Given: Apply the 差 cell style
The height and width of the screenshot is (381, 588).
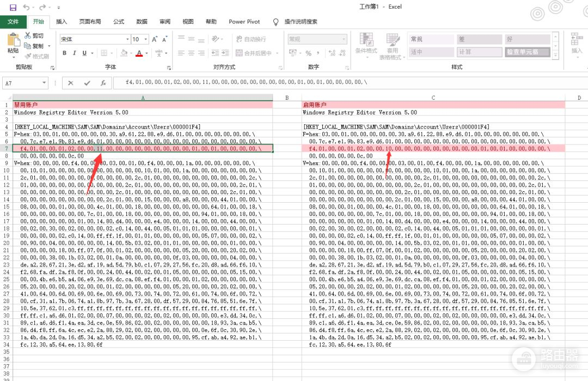Looking at the screenshot, I should click(479, 39).
